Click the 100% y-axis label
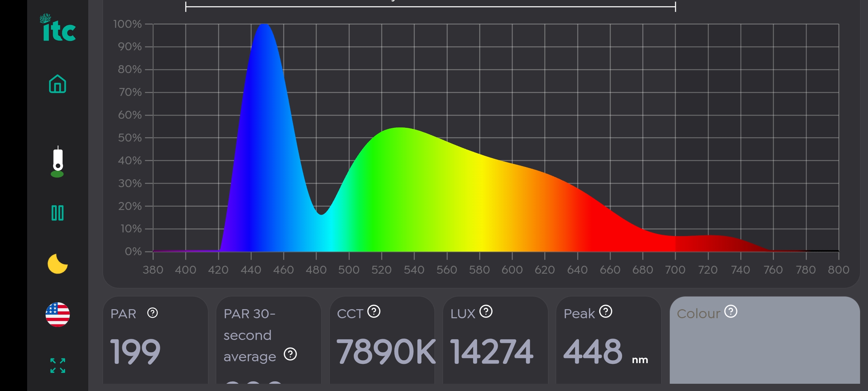The width and height of the screenshot is (868, 391). (x=127, y=24)
